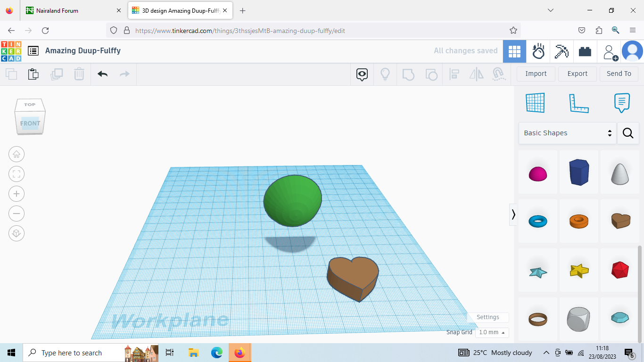Open the Bricks view brick icon
This screenshot has width=644, height=362.
tap(585, 51)
